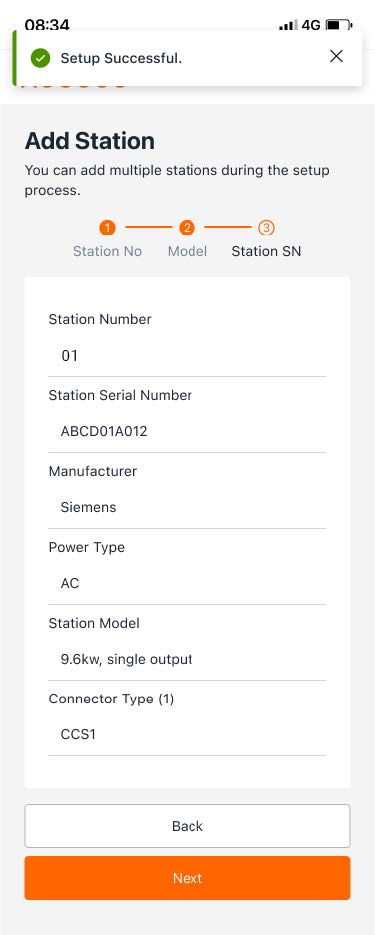
Task: Open the Power Type AC field
Action: (x=187, y=583)
